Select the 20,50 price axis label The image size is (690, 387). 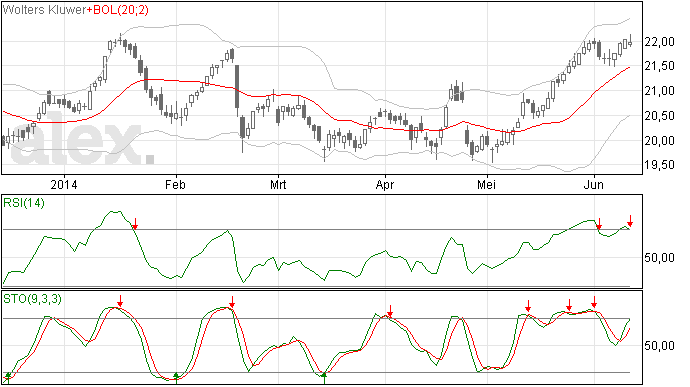[x=659, y=116]
